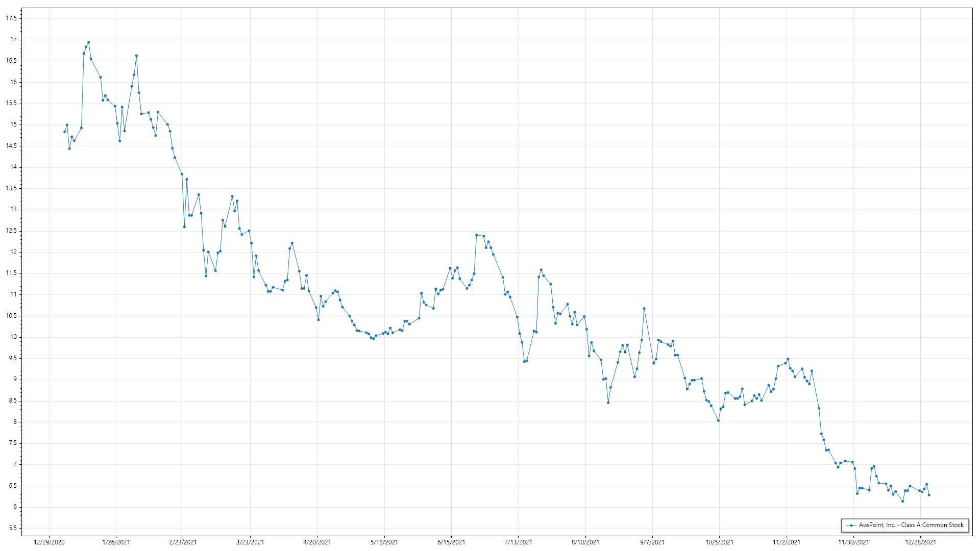Select the 4/20/2021 x-axis date label
This screenshot has width=980, height=551.
click(x=317, y=542)
